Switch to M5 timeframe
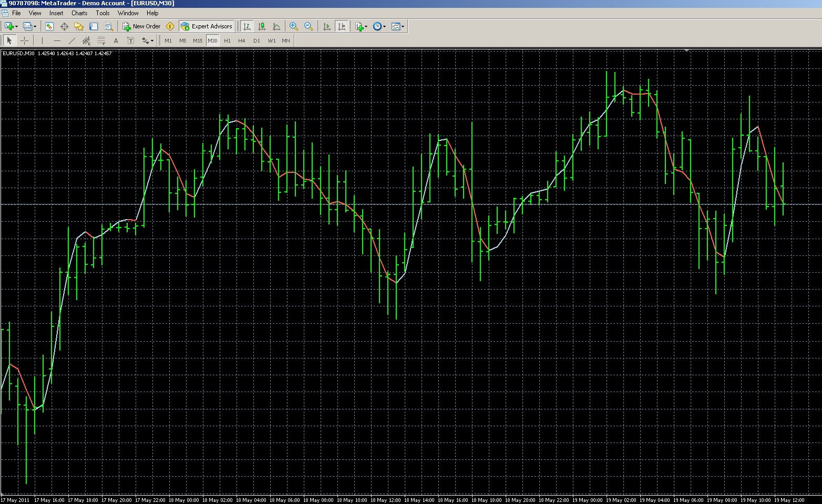 click(183, 40)
